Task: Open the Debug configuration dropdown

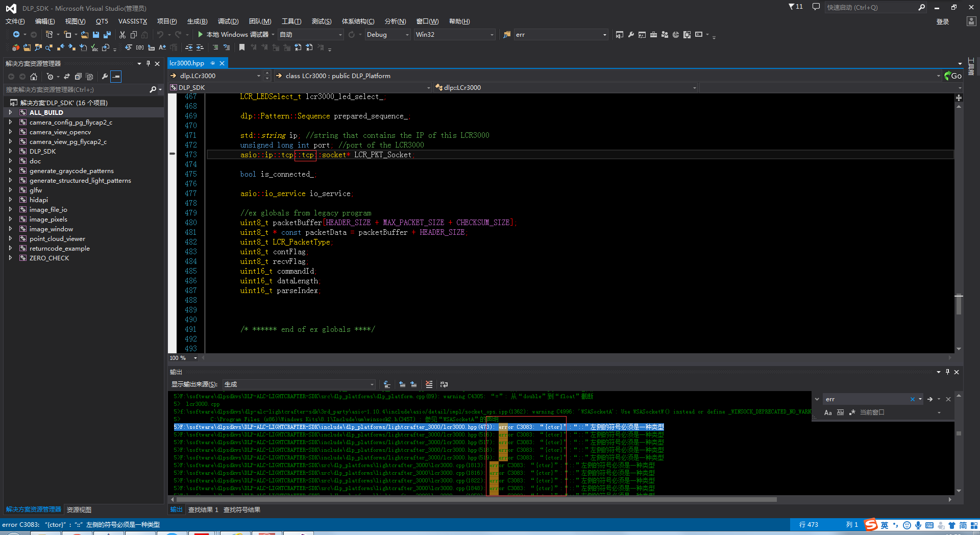Action: (388, 35)
